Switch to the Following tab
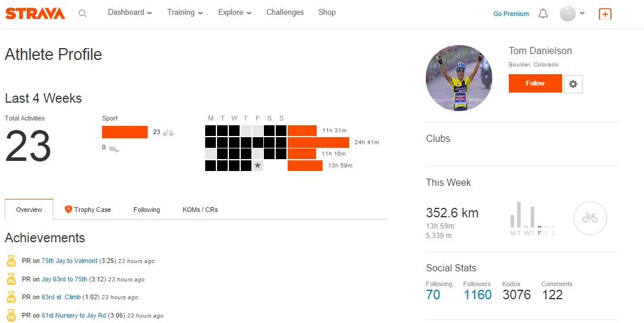 point(146,210)
